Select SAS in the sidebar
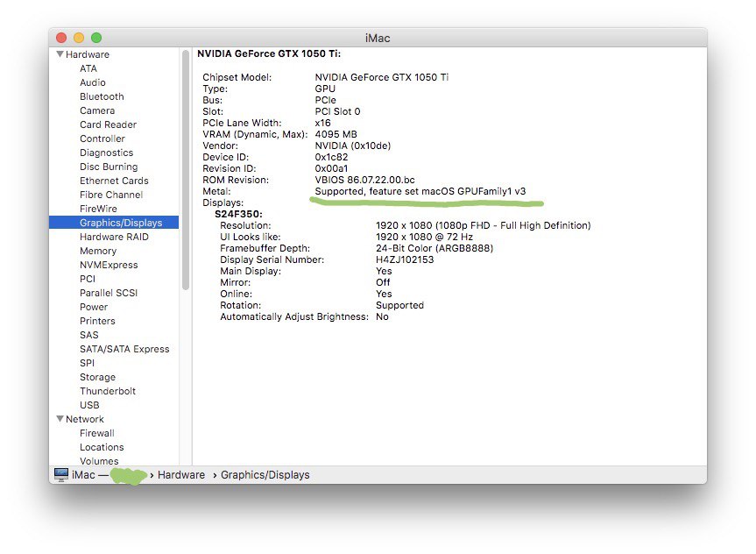This screenshot has height=554, width=756. click(88, 335)
